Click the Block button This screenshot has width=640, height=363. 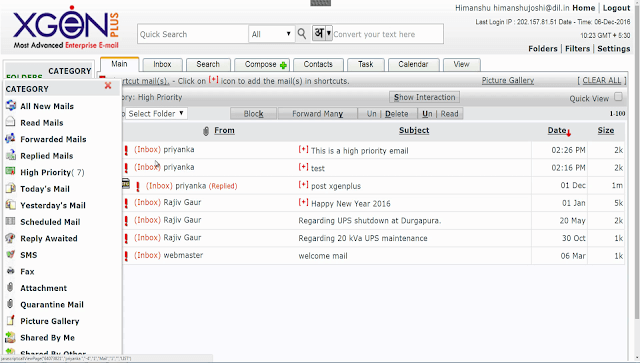coord(253,114)
